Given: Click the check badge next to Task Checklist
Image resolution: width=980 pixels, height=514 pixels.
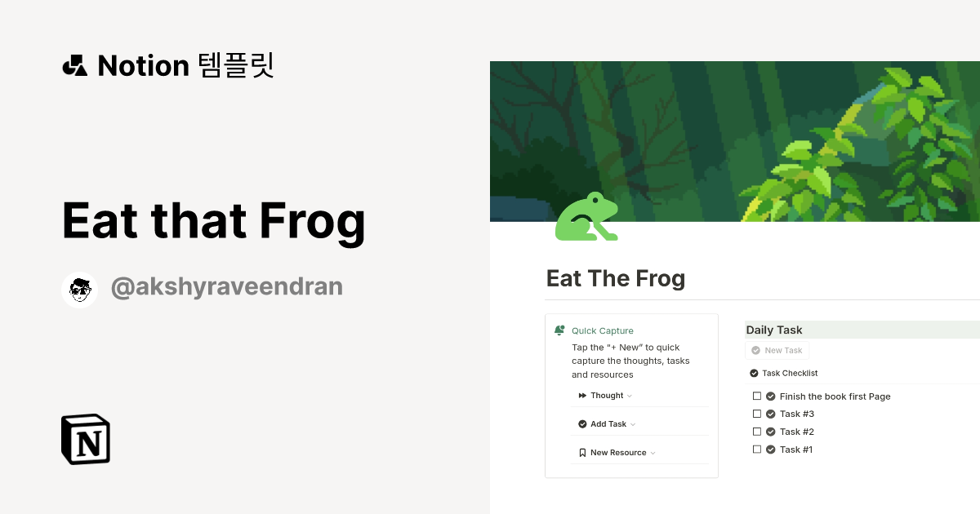Looking at the screenshot, I should pos(754,373).
